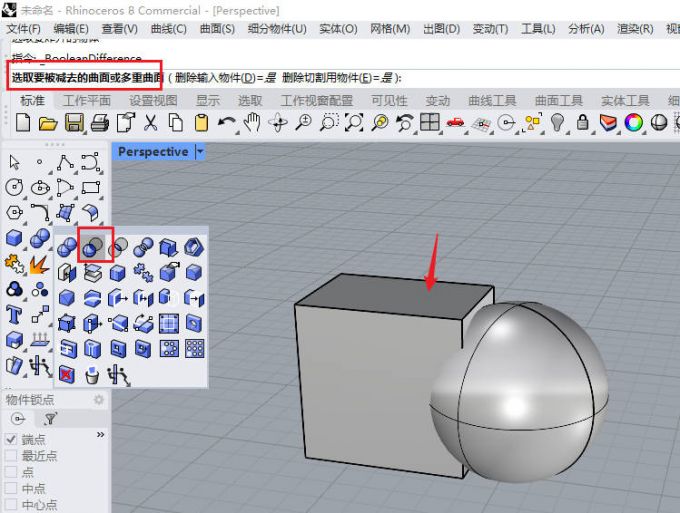Expand the osnap panel double-chevron
Image resolution: width=680 pixels, height=513 pixels.
point(100,436)
